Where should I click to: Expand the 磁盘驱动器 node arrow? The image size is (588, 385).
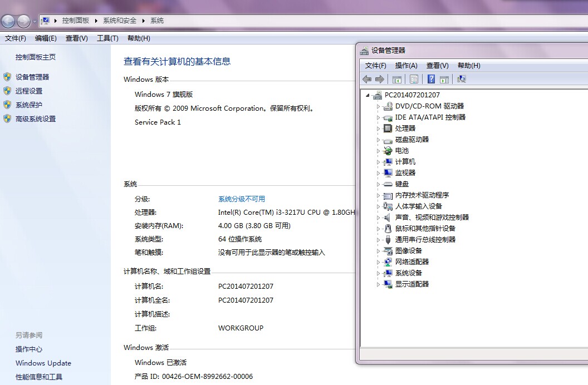pyautogui.click(x=378, y=140)
